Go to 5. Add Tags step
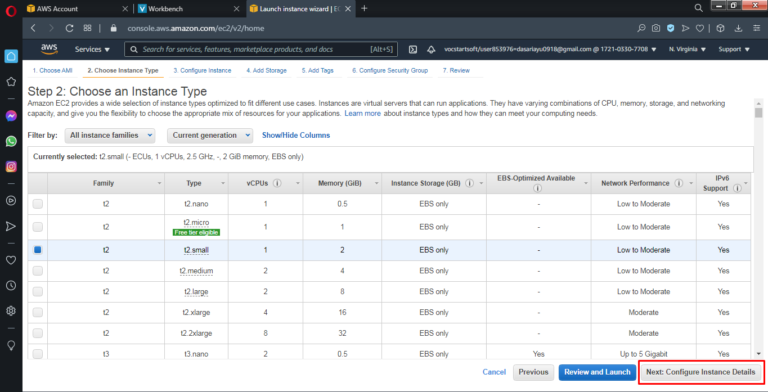Image resolution: width=768 pixels, height=392 pixels. click(x=317, y=71)
